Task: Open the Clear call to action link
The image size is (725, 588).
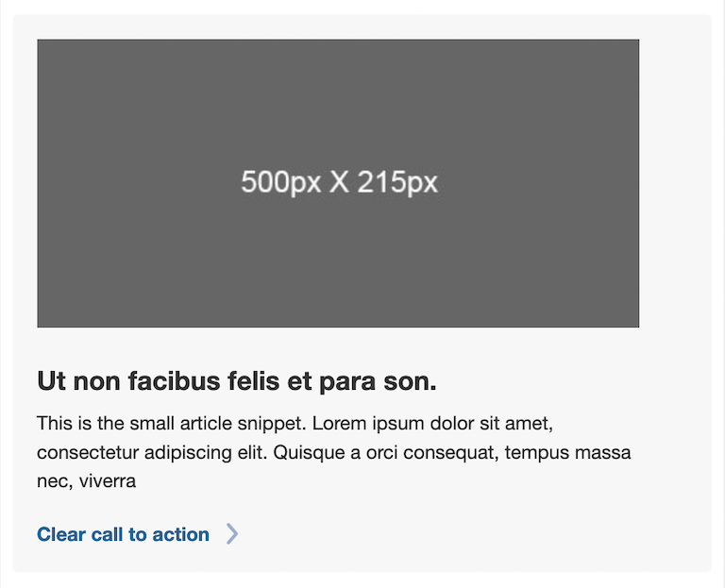Action: 123,534
